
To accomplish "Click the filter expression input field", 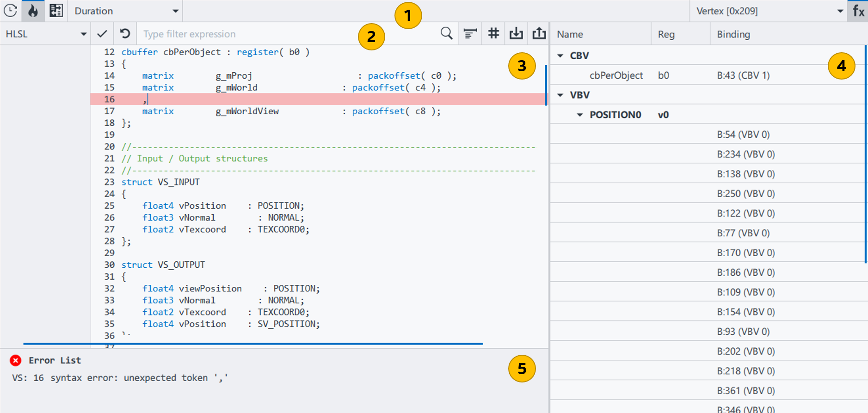I will [x=287, y=34].
